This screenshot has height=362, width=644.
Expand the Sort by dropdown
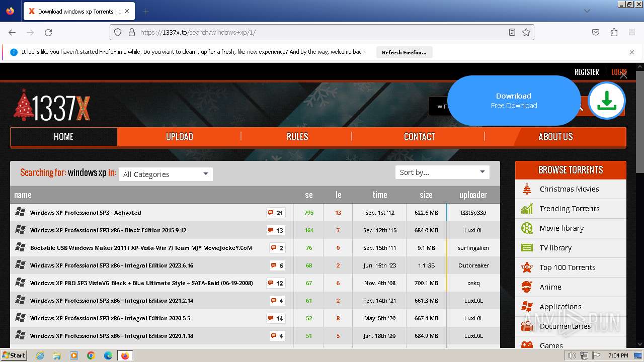(442, 172)
